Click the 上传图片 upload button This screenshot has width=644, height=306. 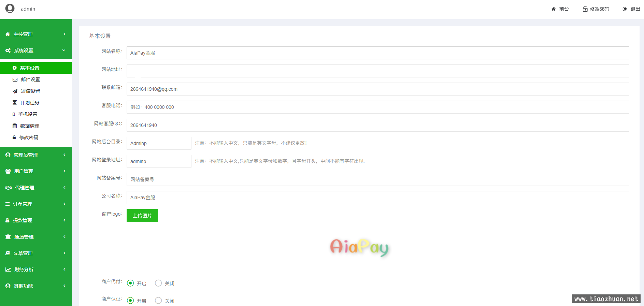(x=142, y=216)
